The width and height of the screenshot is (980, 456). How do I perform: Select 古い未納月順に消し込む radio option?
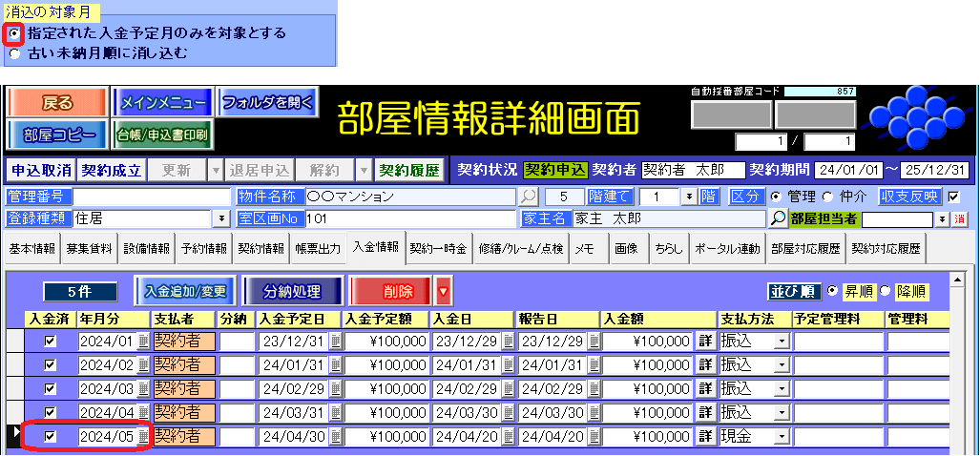tap(14, 53)
